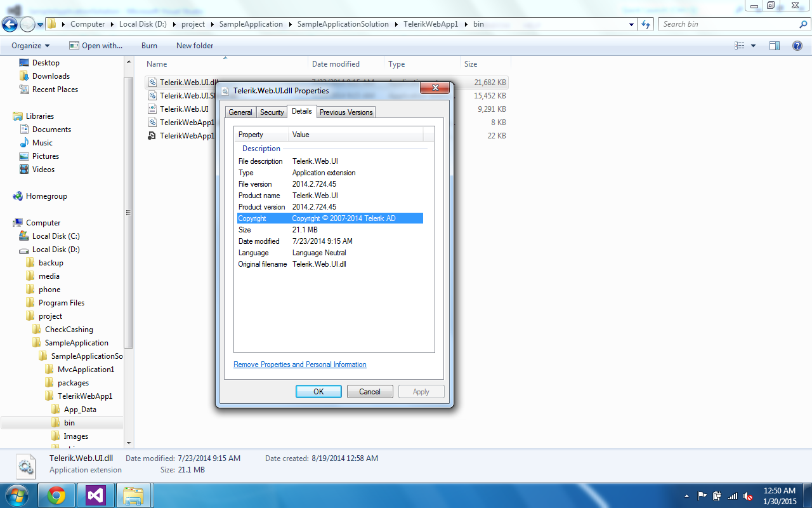Select Homegroup in the navigation pane
Screen dimensions: 812x508
coord(46,196)
